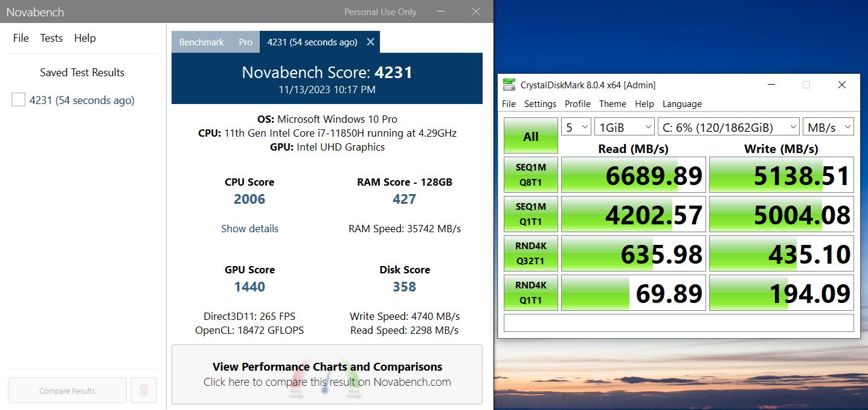Image resolution: width=868 pixels, height=410 pixels.
Task: Click the trash delete icon in Novabench
Action: coord(144,391)
